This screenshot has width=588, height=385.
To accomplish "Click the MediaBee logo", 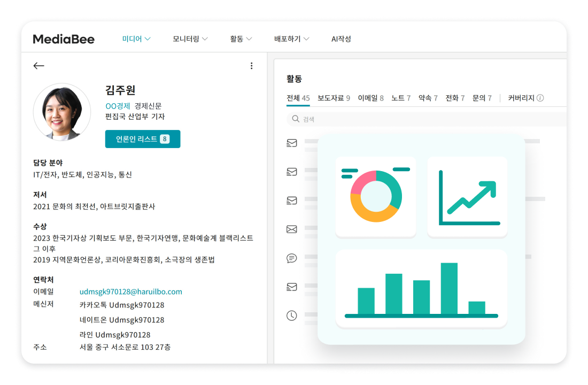I will 63,38.
